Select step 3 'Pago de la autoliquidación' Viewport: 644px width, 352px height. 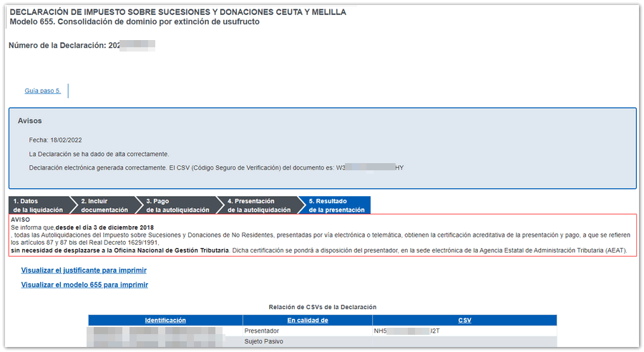click(x=177, y=205)
